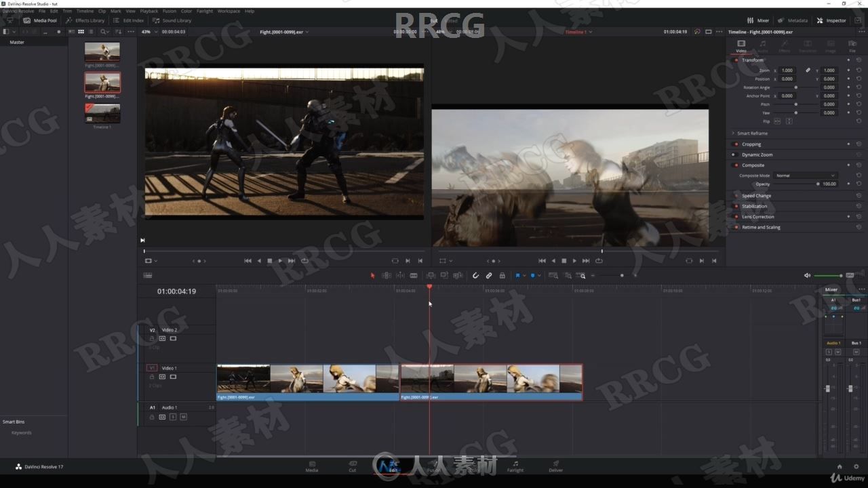Screen dimensions: 868x488
Task: Open the Edit Index panel
Action: [x=129, y=20]
